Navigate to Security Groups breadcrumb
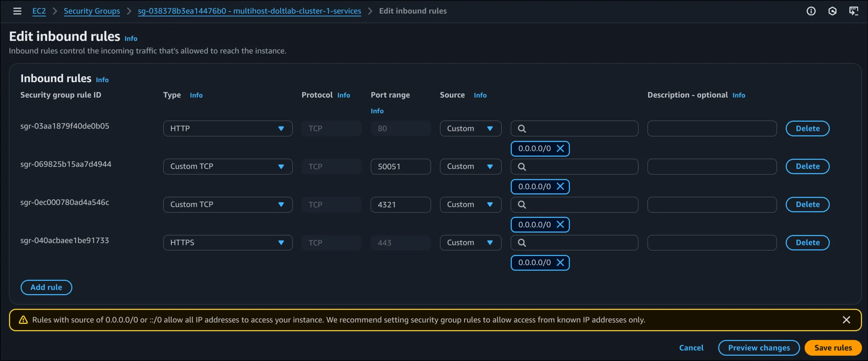 coord(92,11)
